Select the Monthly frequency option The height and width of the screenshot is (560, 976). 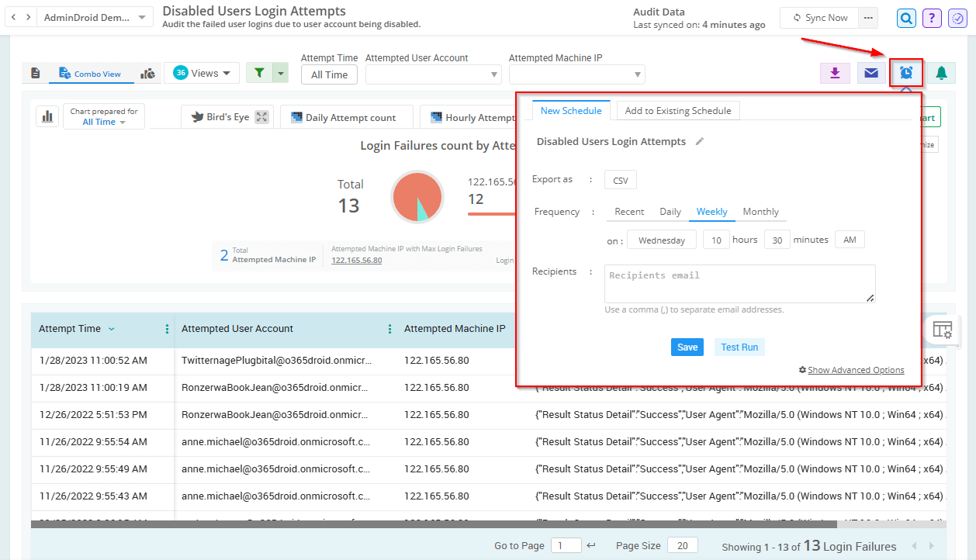pos(760,212)
